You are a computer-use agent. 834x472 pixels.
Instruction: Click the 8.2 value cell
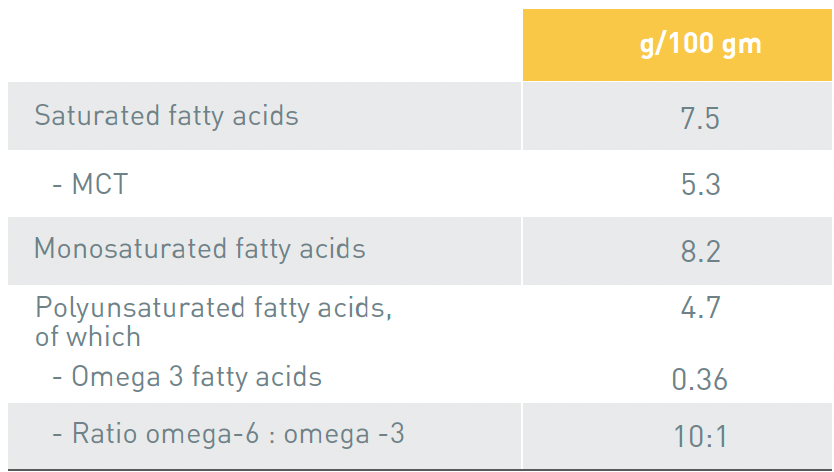[700, 251]
